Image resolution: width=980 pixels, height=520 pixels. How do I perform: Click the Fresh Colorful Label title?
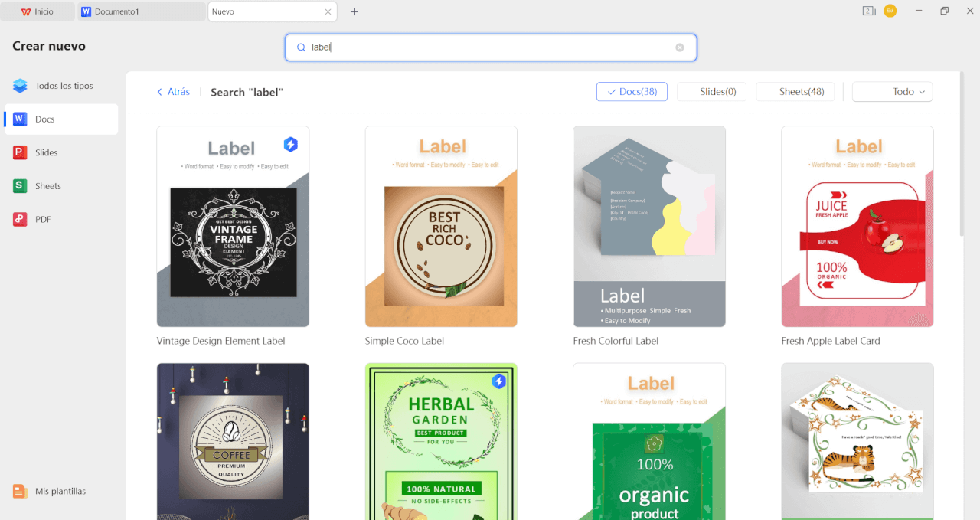click(x=616, y=341)
